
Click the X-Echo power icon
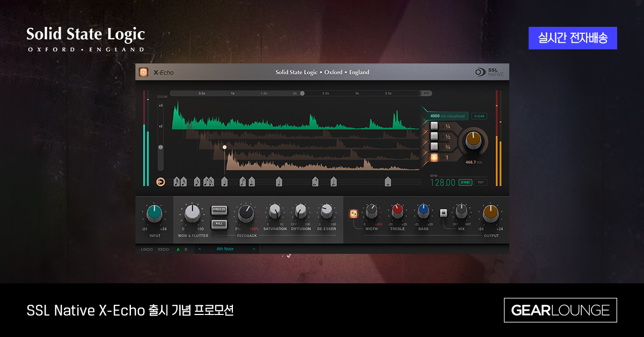(144, 71)
